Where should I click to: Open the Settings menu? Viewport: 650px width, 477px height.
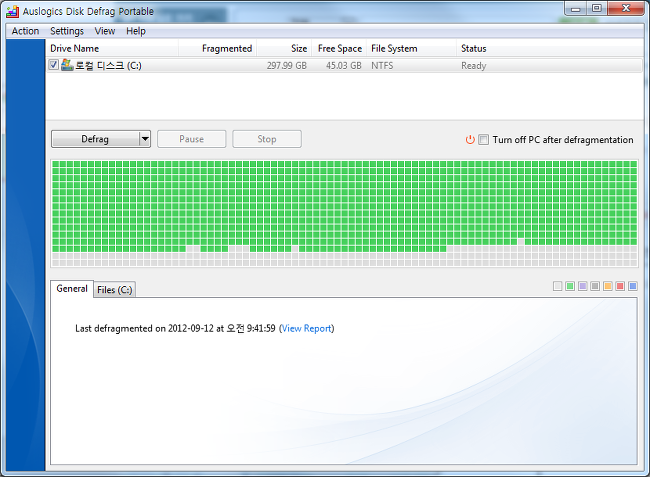(x=67, y=31)
